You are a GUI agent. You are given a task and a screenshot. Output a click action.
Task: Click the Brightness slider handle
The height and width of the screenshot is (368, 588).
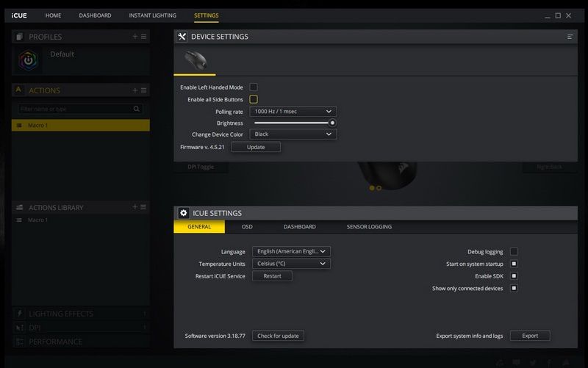click(x=332, y=123)
